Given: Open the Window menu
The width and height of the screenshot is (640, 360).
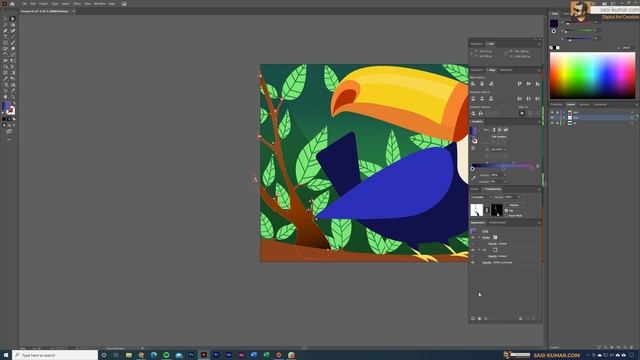Looking at the screenshot, I should (100, 4).
